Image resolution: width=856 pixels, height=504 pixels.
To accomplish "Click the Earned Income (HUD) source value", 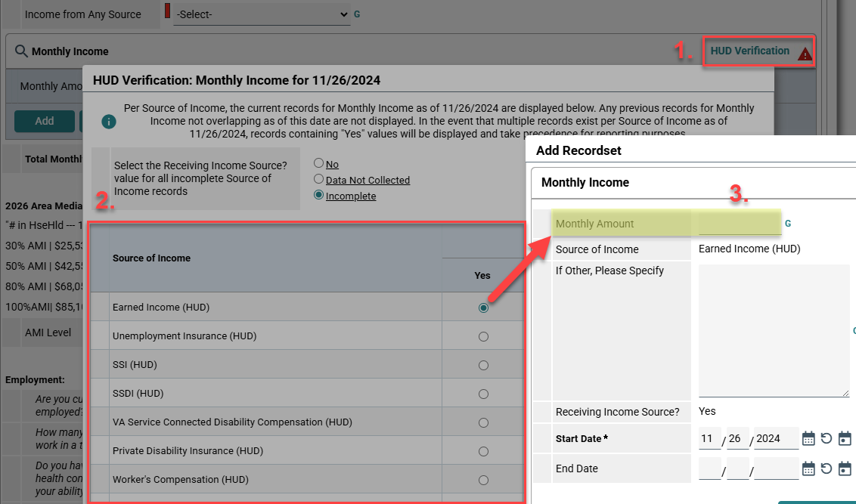I will (x=749, y=249).
